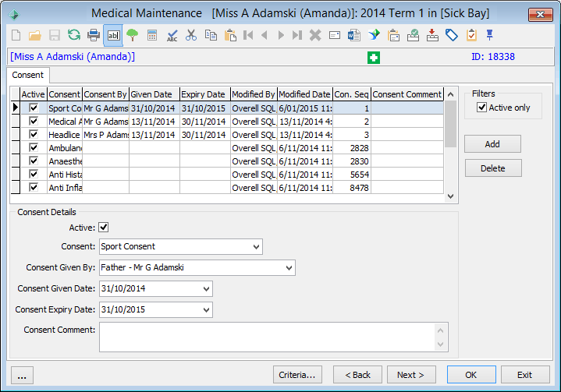Go to the next record arrow

(x=281, y=35)
